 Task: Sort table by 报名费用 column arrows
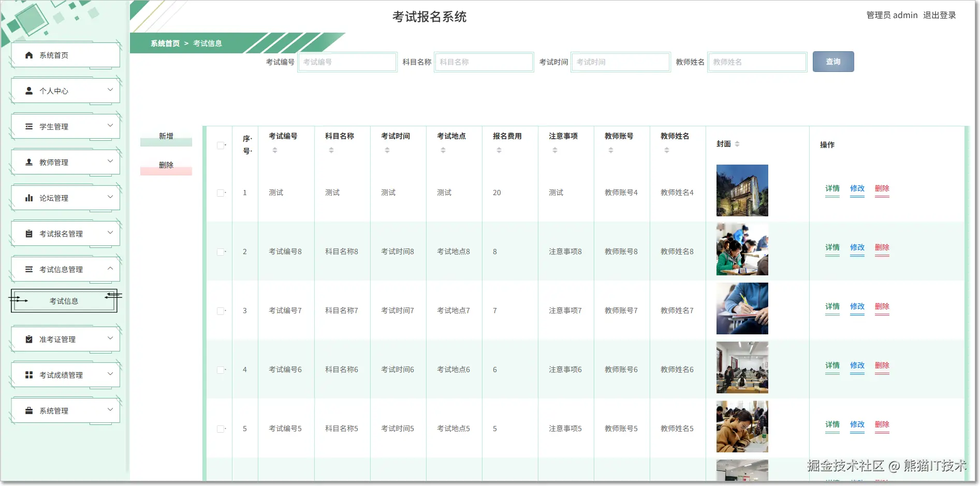point(499,150)
